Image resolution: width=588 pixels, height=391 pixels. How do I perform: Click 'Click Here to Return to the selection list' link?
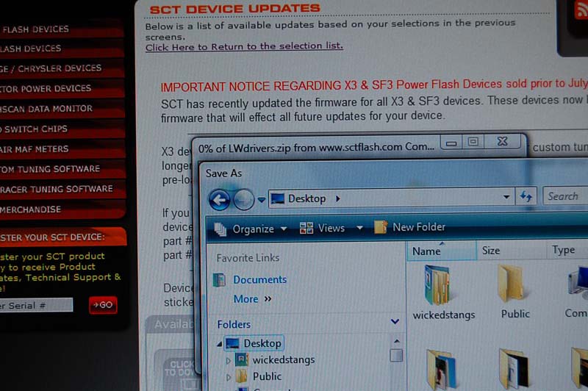pyautogui.click(x=244, y=46)
